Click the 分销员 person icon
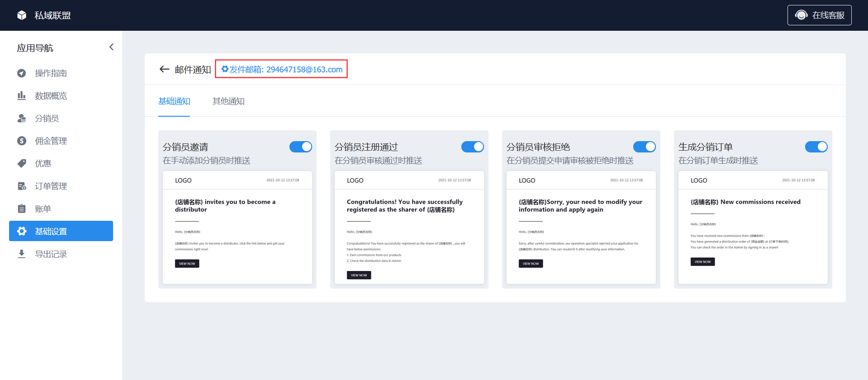This screenshot has height=380, width=868. (x=22, y=118)
